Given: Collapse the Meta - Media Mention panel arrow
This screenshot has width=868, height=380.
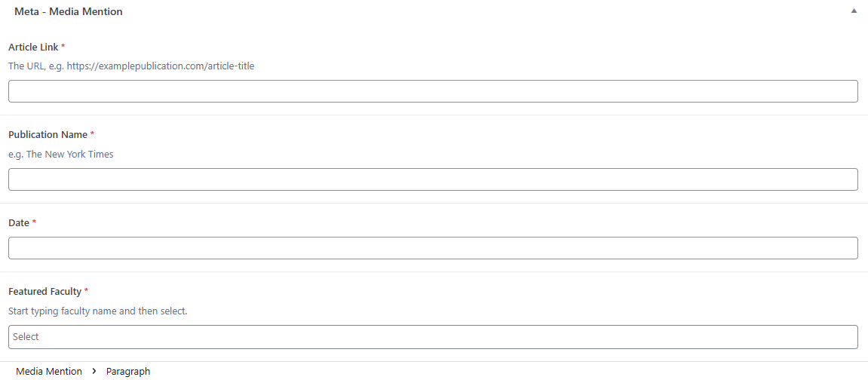Looking at the screenshot, I should point(854,11).
